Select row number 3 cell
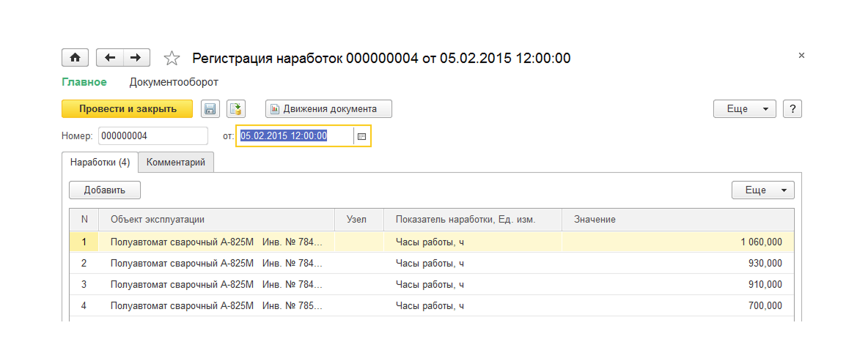 [84, 284]
